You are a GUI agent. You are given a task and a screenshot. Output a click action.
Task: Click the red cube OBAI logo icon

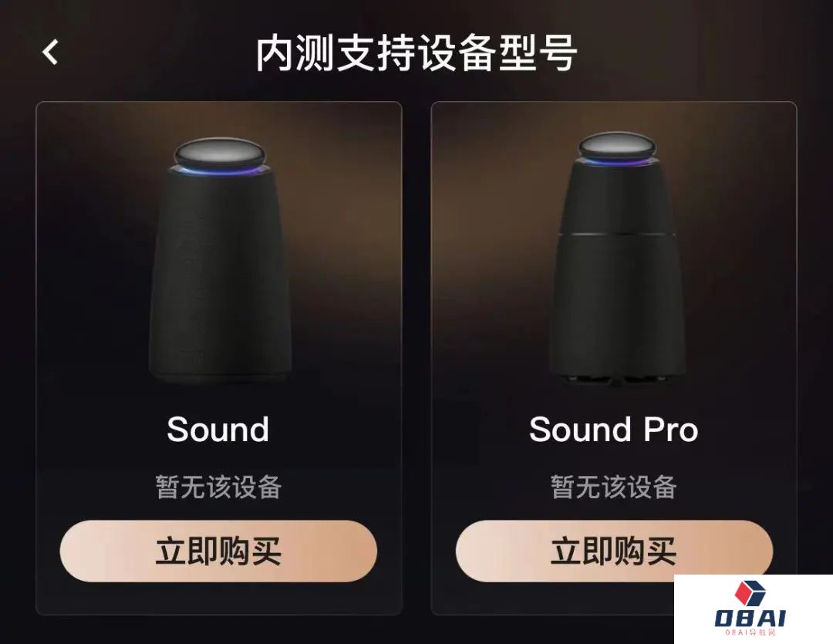point(750,594)
